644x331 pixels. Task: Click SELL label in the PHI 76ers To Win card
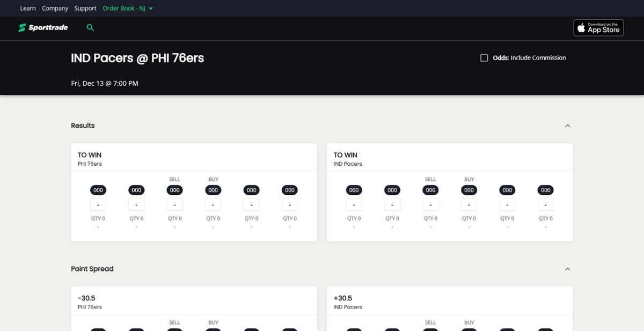point(174,179)
